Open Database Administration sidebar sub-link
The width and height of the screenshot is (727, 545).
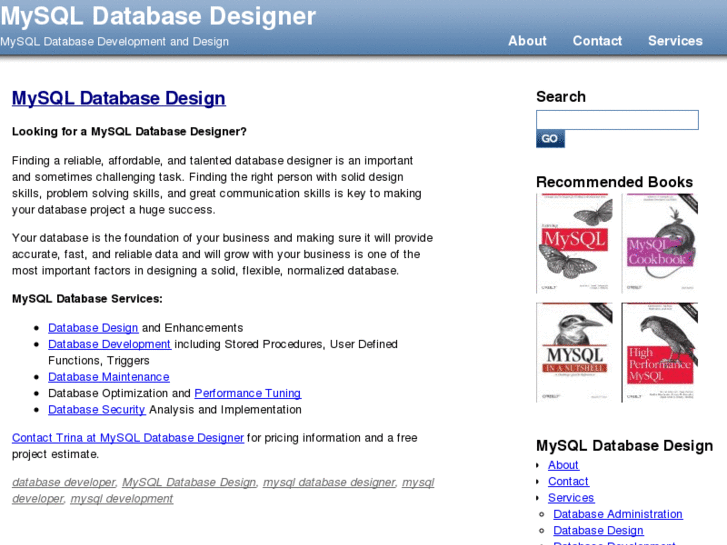pyautogui.click(x=618, y=514)
